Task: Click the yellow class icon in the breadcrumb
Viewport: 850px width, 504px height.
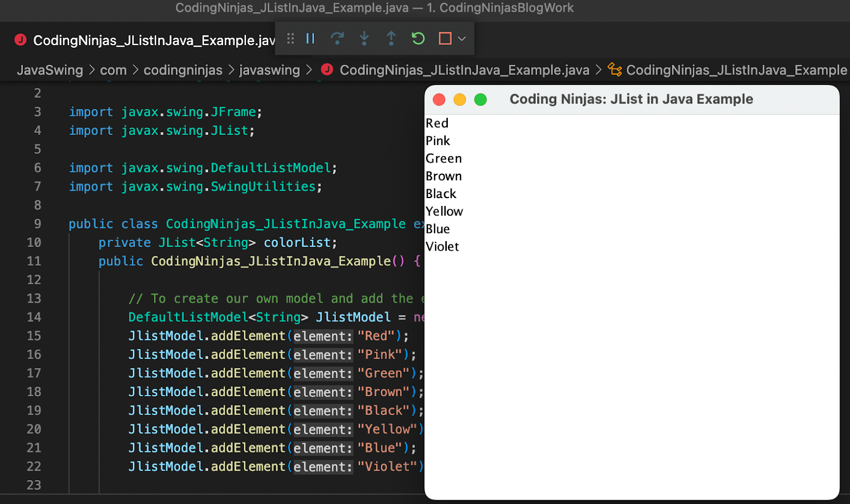Action: (x=615, y=70)
